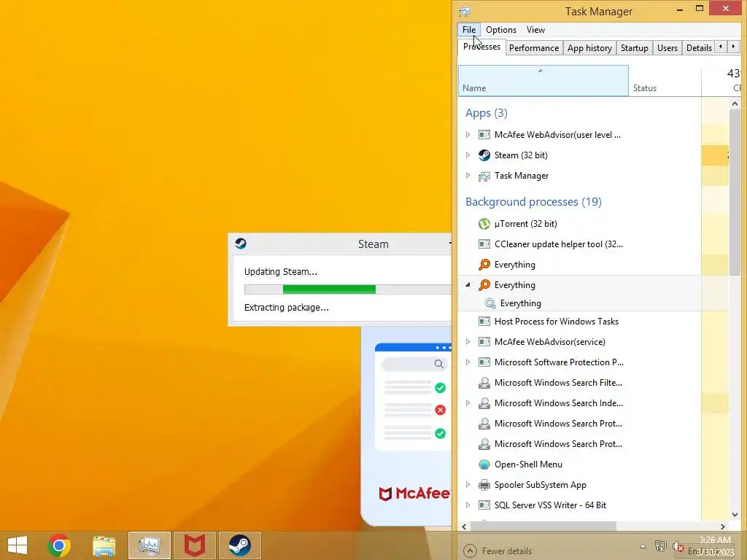The height and width of the screenshot is (560, 747).
Task: Expand SQL Server VSS Writer process
Action: click(468, 505)
